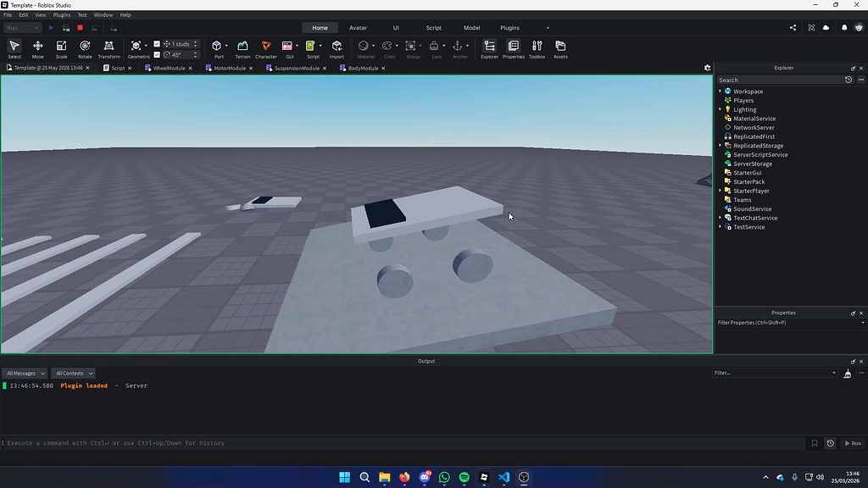
Task: Open the Plugins menu in menu bar
Action: pyautogui.click(x=61, y=15)
